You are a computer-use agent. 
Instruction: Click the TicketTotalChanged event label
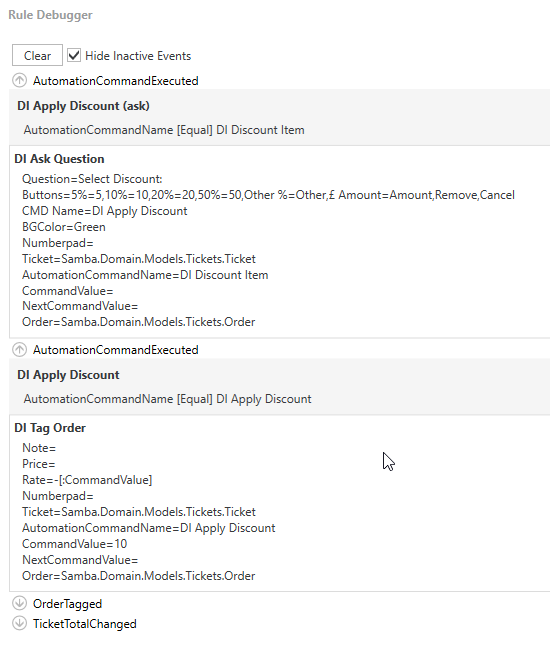(x=84, y=624)
